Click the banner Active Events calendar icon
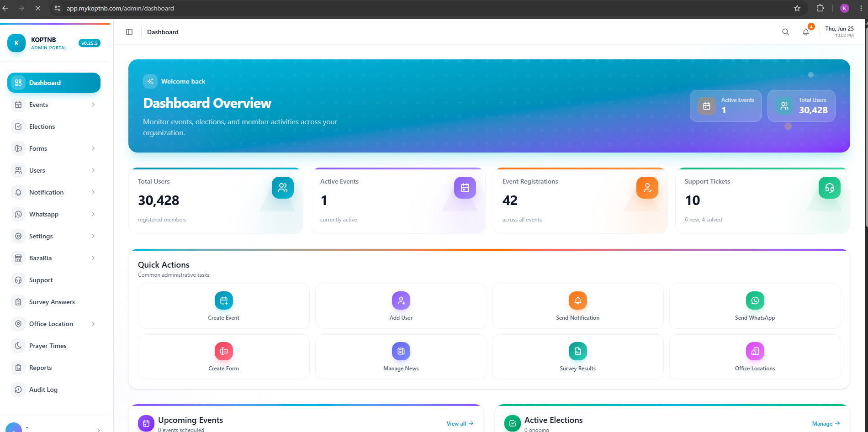This screenshot has width=868, height=432. pos(707,106)
